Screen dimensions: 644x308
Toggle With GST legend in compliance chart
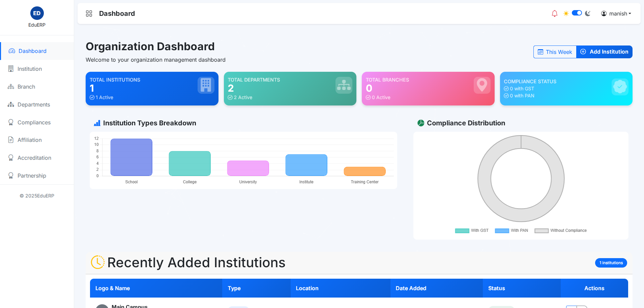coord(472,230)
